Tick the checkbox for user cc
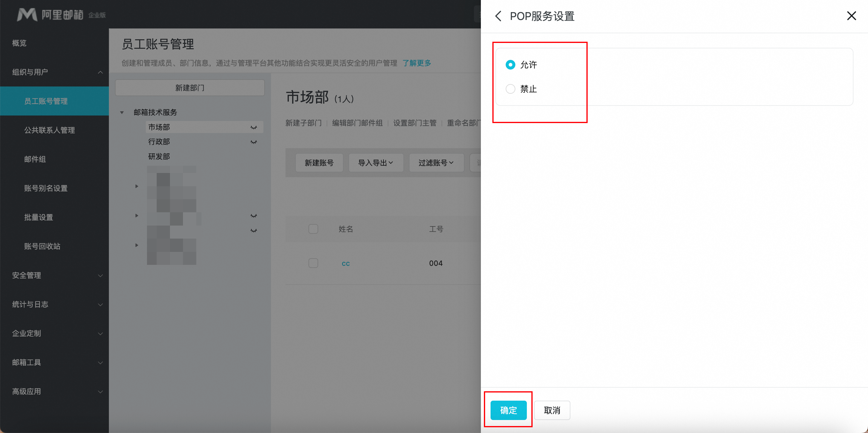 313,263
